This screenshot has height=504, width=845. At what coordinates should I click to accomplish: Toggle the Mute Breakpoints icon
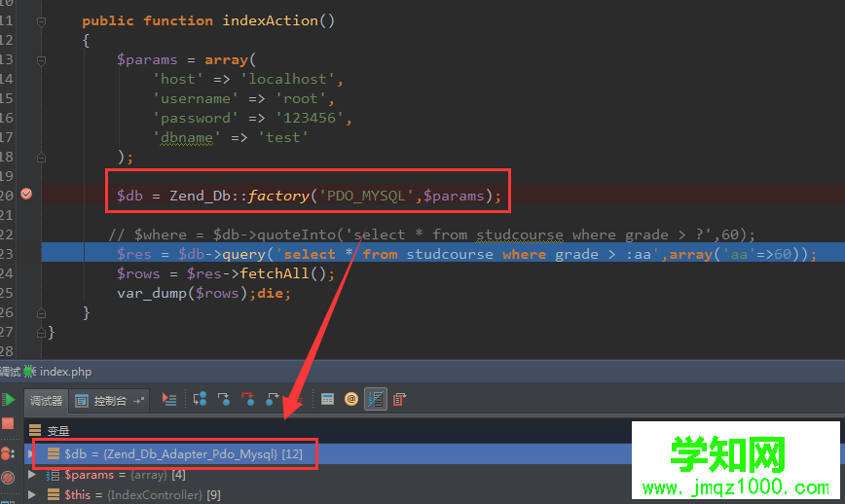(8, 477)
